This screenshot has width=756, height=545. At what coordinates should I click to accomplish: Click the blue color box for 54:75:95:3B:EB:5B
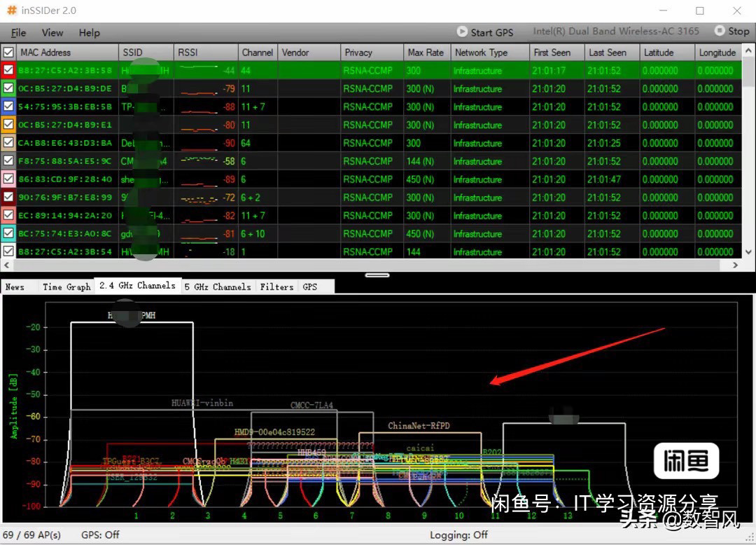(8, 107)
